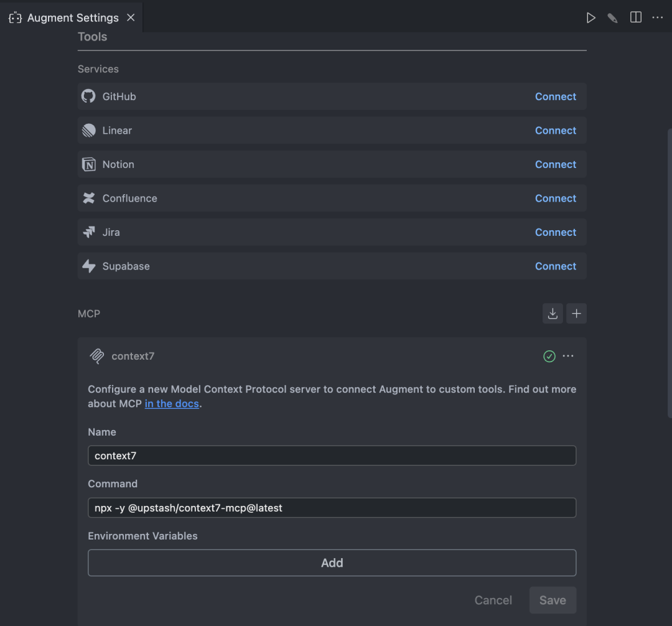
Task: Connect the Notion service
Action: [x=556, y=164]
